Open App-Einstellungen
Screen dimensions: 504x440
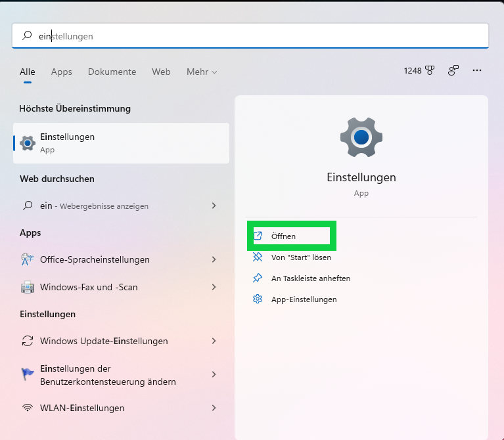[304, 299]
